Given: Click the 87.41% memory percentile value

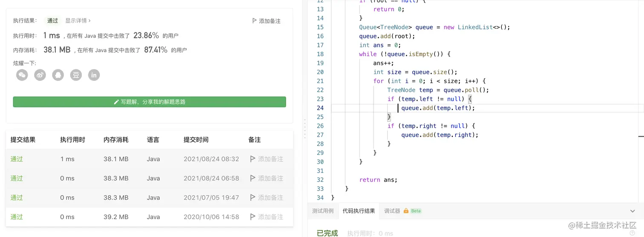Looking at the screenshot, I should (155, 50).
